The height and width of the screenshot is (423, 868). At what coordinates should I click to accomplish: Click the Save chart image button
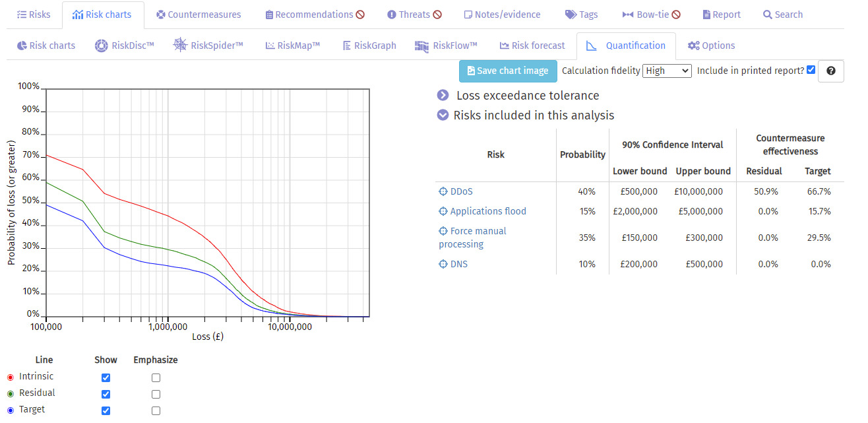[507, 71]
